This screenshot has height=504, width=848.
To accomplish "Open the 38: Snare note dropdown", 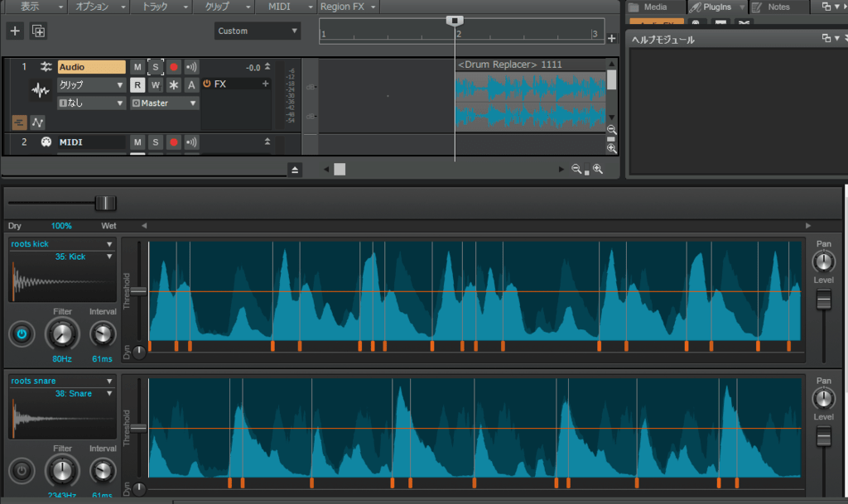I will tap(84, 394).
